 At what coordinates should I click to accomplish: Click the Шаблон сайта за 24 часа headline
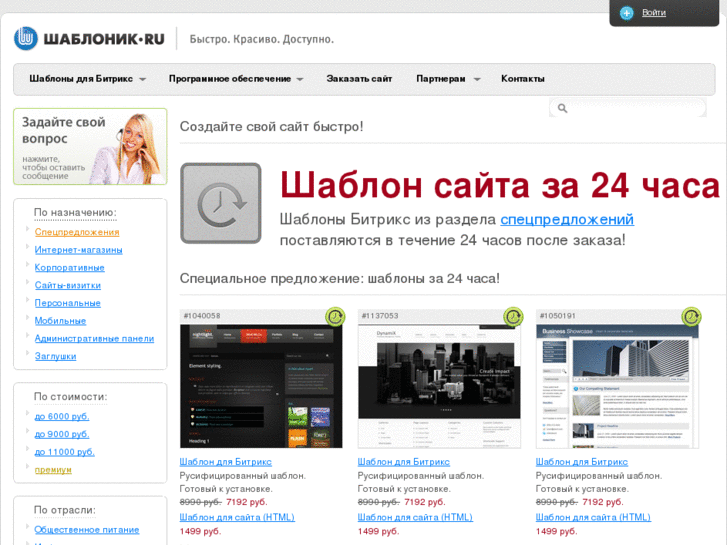500,186
